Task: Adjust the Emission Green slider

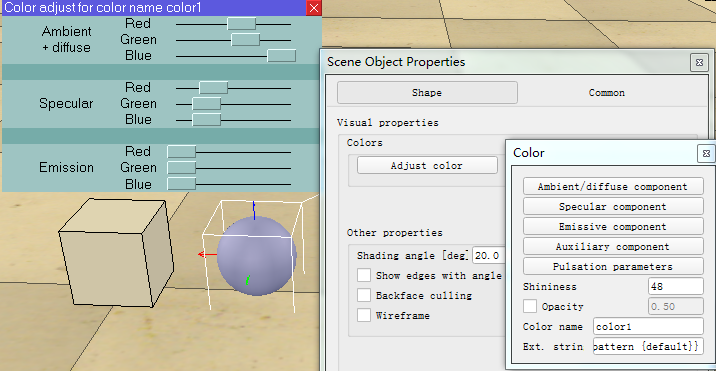Action: 181,168
